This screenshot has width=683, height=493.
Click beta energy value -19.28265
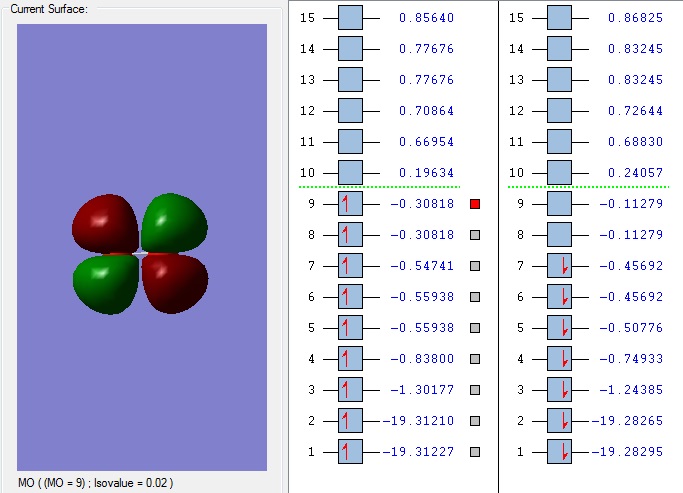point(627,421)
